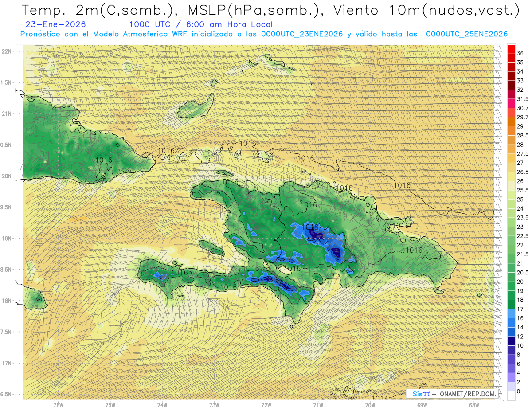Click the latitude axis label "20N"

(x=6, y=176)
